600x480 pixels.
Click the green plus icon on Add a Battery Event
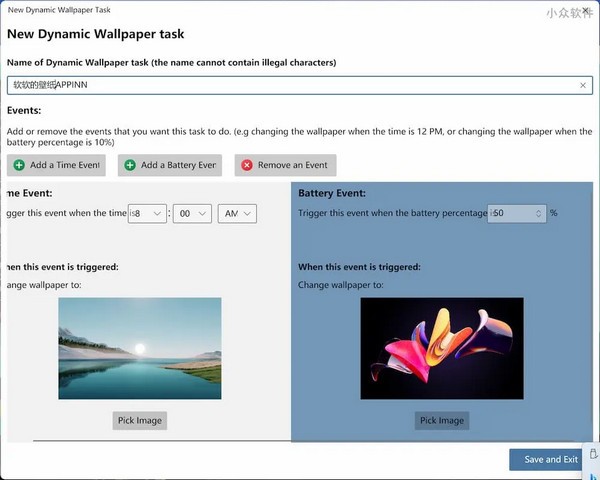[x=130, y=165]
